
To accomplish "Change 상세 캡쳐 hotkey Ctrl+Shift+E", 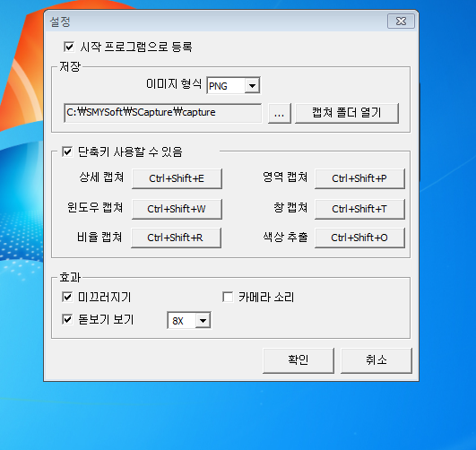I will click(x=177, y=178).
